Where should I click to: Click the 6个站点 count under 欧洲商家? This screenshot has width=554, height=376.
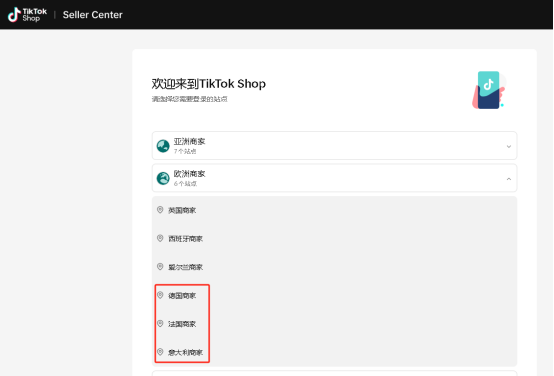point(185,183)
